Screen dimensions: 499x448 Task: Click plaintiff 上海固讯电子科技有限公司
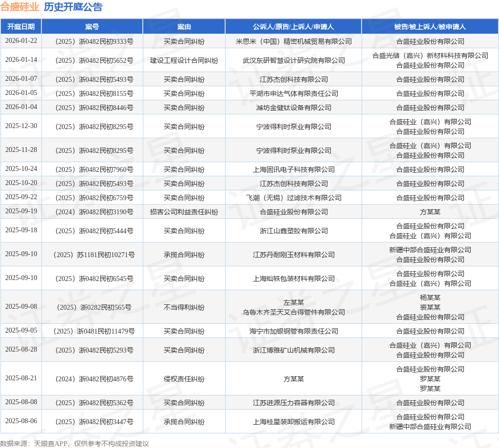pos(293,169)
